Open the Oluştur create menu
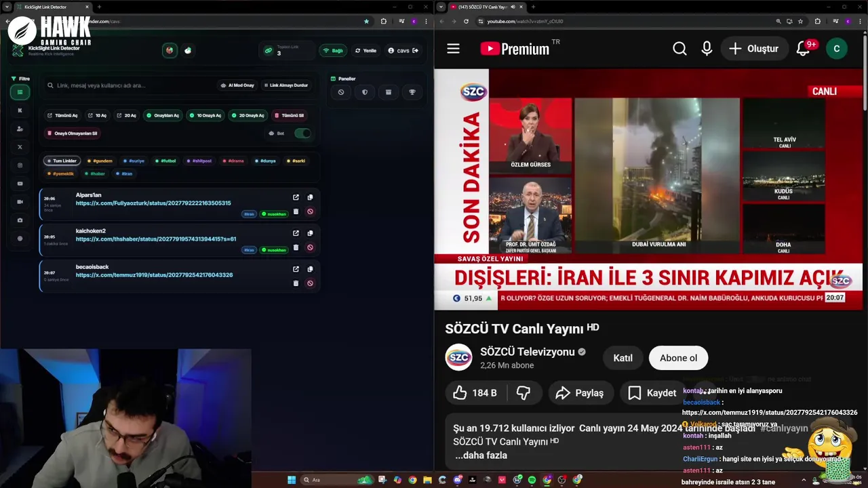The height and width of the screenshot is (488, 868). tap(753, 49)
